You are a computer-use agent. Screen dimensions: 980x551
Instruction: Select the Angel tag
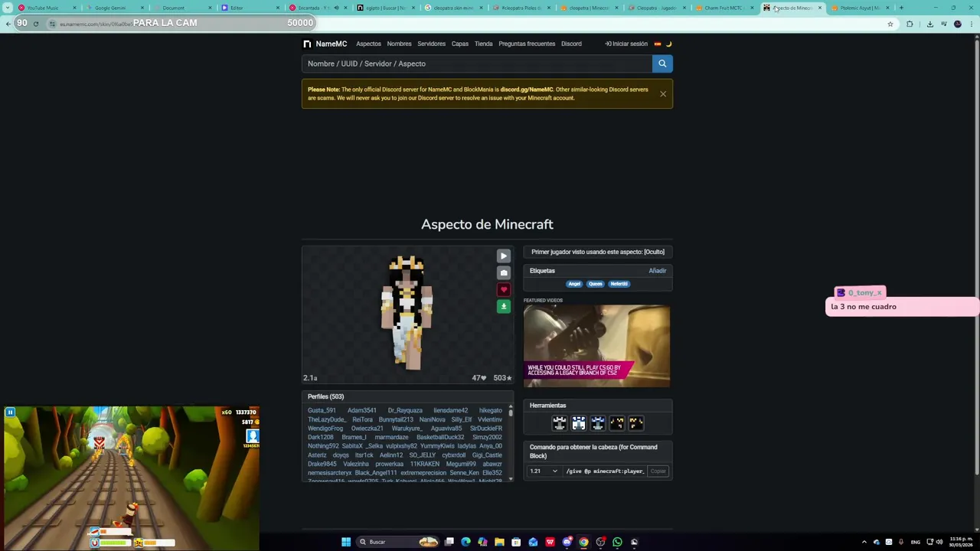[x=574, y=284]
